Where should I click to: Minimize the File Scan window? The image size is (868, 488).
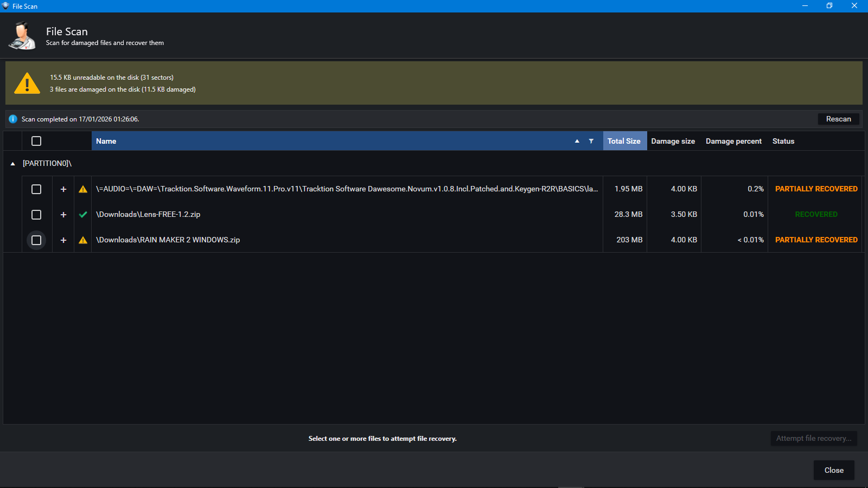pos(805,6)
